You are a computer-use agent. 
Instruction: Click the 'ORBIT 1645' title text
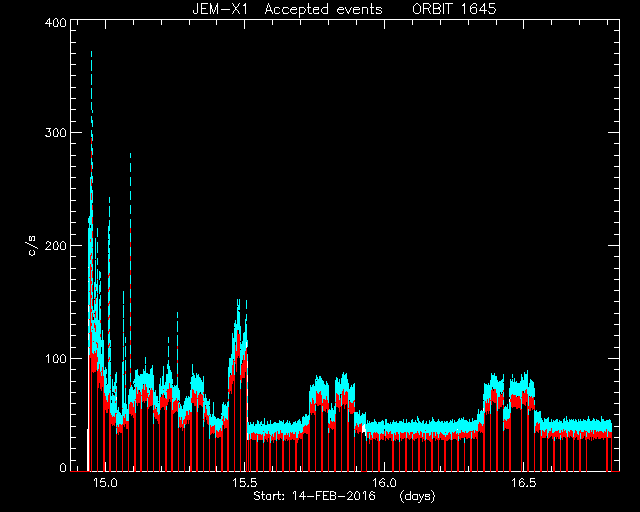point(454,9)
